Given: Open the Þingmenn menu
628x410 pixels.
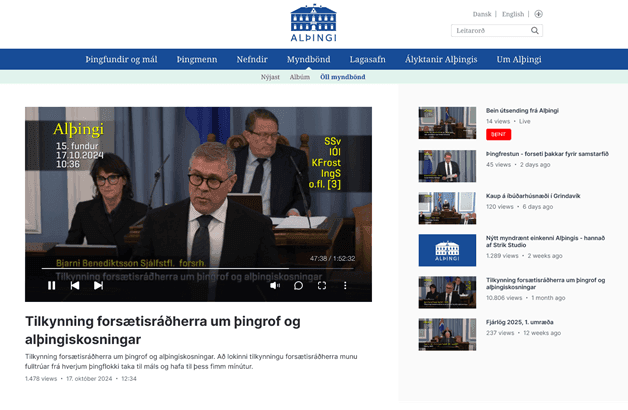Looking at the screenshot, I should (x=197, y=59).
